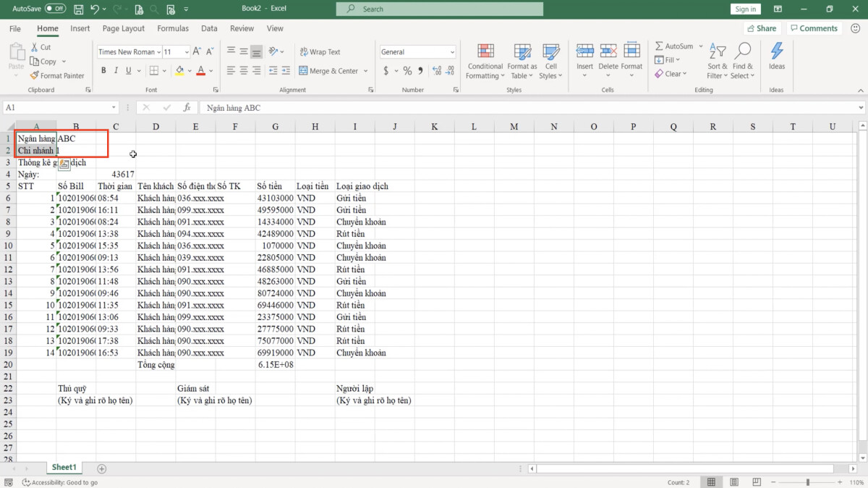Click Increase Decimal icon

click(x=436, y=71)
